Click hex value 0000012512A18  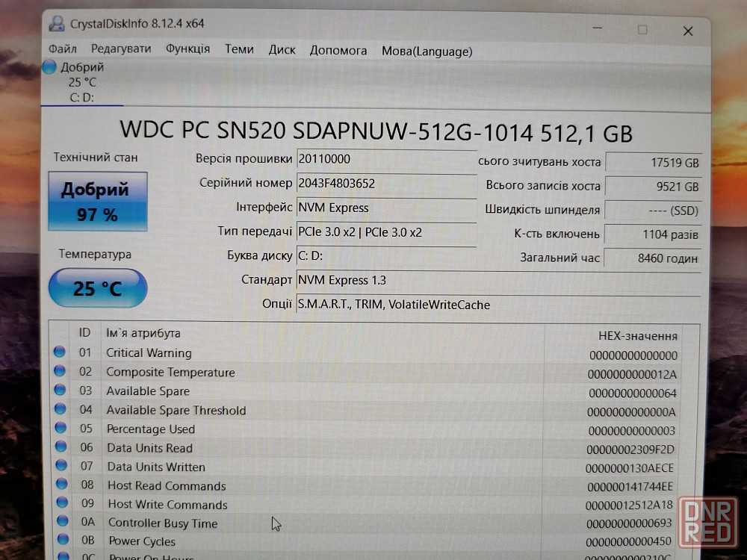[629, 505]
